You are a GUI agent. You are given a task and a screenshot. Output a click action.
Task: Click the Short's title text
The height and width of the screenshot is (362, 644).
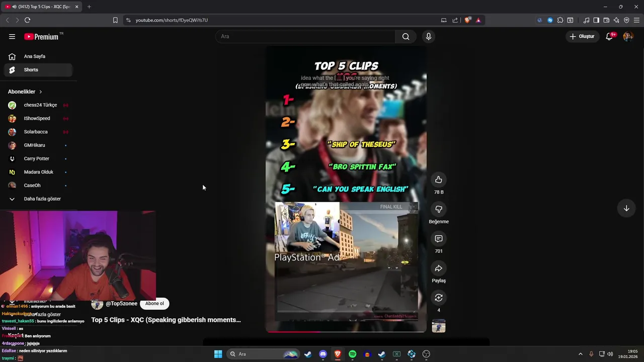point(166,320)
